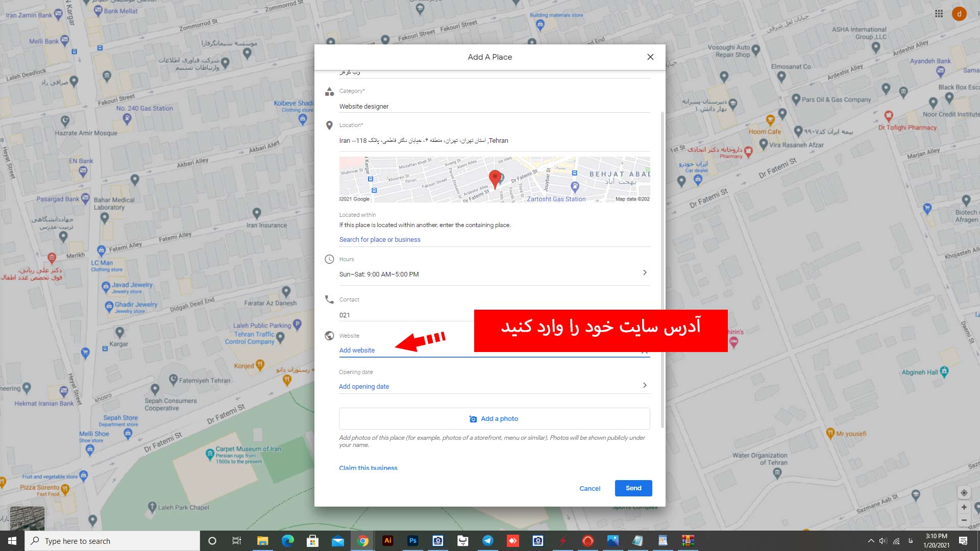
Task: Click the Add a photo button
Action: tap(494, 418)
